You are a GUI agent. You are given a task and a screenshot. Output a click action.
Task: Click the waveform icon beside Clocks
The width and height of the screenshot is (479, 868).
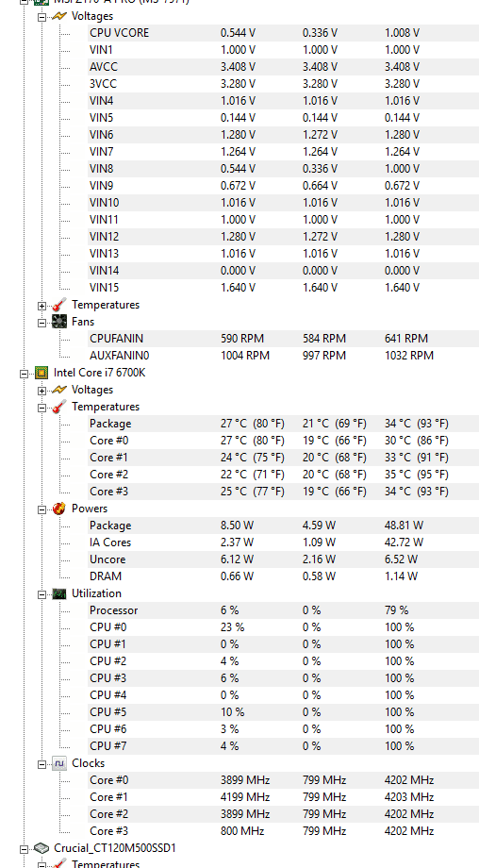coord(58,763)
